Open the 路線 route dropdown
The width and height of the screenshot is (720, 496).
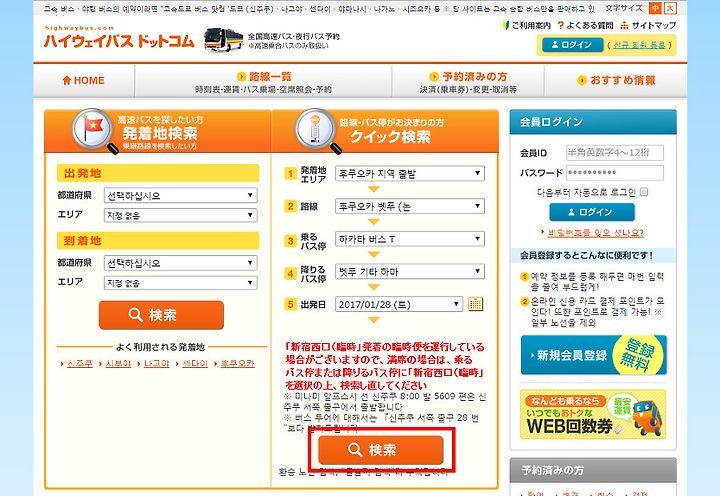(410, 206)
